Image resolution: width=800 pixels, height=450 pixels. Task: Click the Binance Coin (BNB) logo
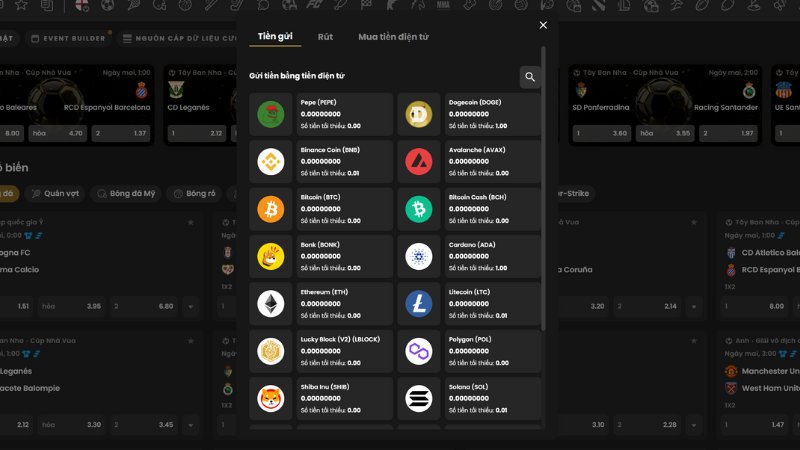(x=270, y=162)
